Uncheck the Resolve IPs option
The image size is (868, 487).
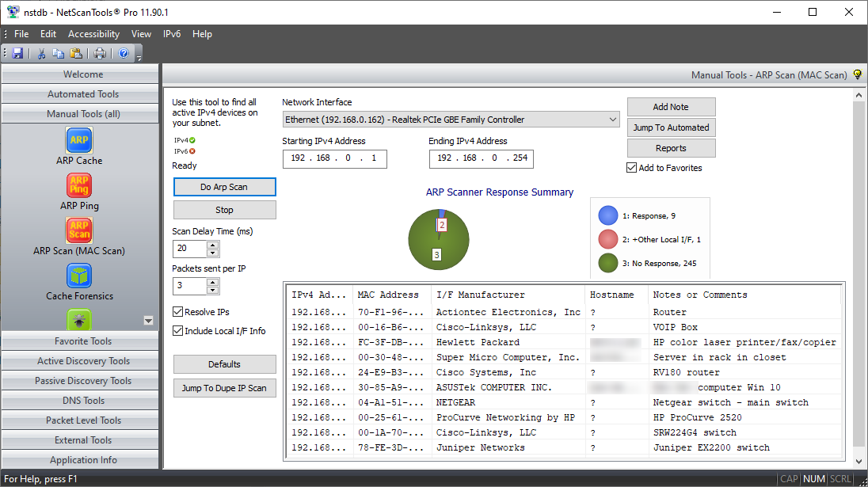(177, 311)
